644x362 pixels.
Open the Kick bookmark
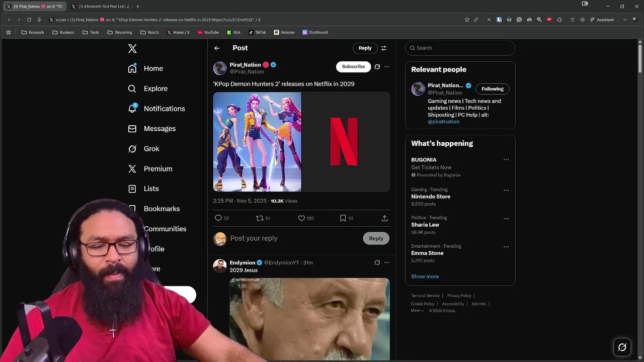[233, 32]
